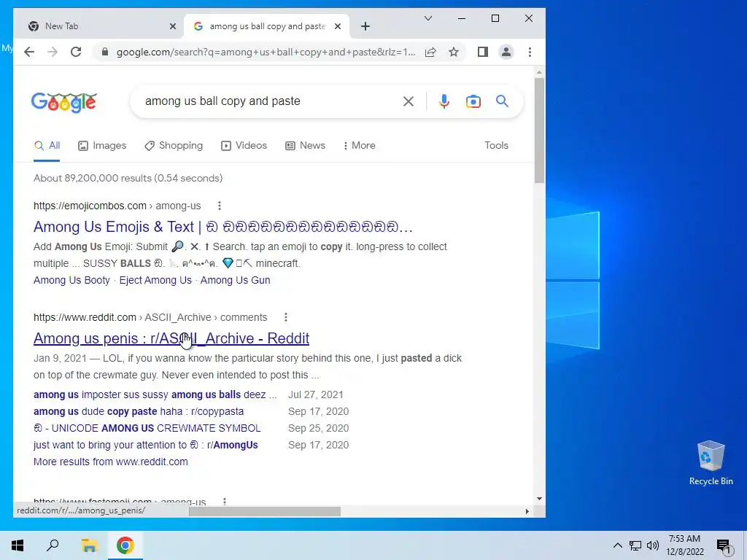The image size is (747, 560).
Task: Click the scroll right arrow
Action: [x=527, y=511]
